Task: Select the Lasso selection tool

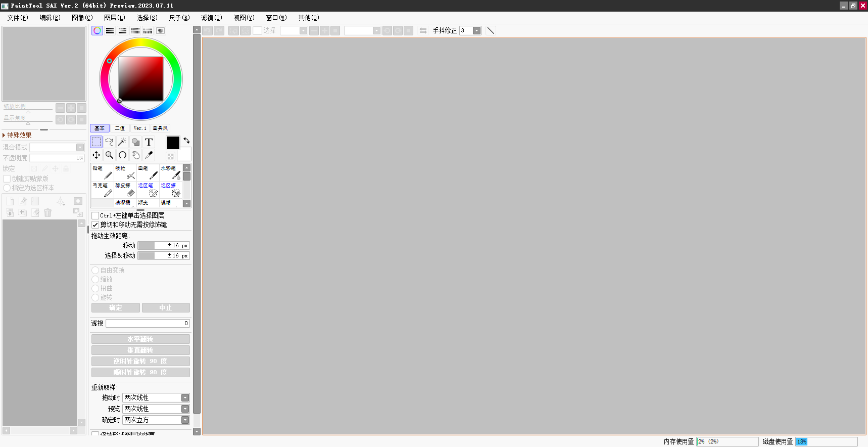Action: click(x=109, y=142)
